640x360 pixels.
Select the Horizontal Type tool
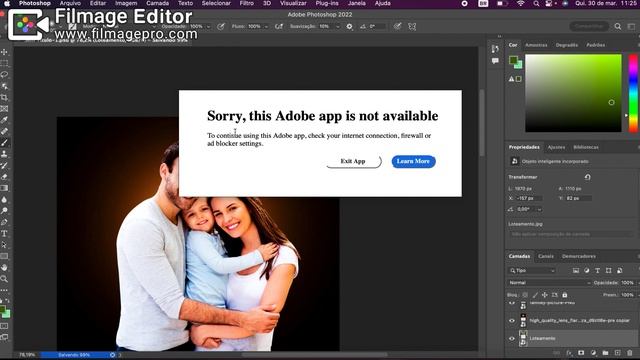click(x=4, y=233)
